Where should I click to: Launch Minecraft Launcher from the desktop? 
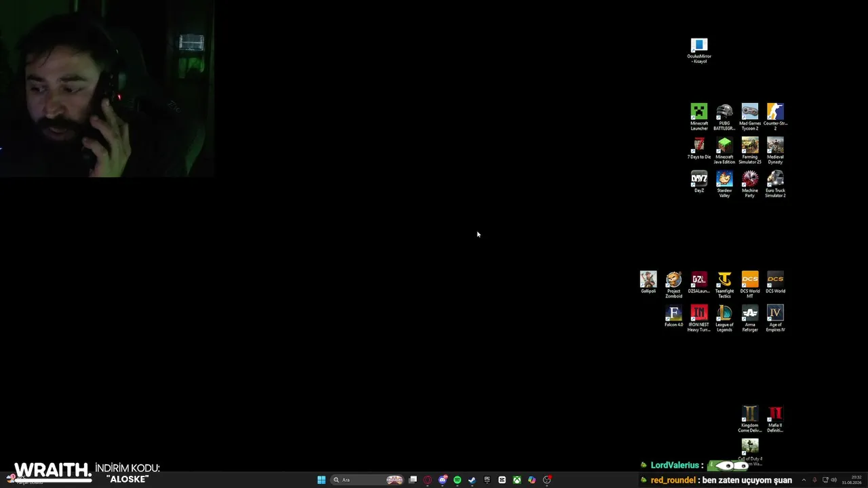pos(699,117)
